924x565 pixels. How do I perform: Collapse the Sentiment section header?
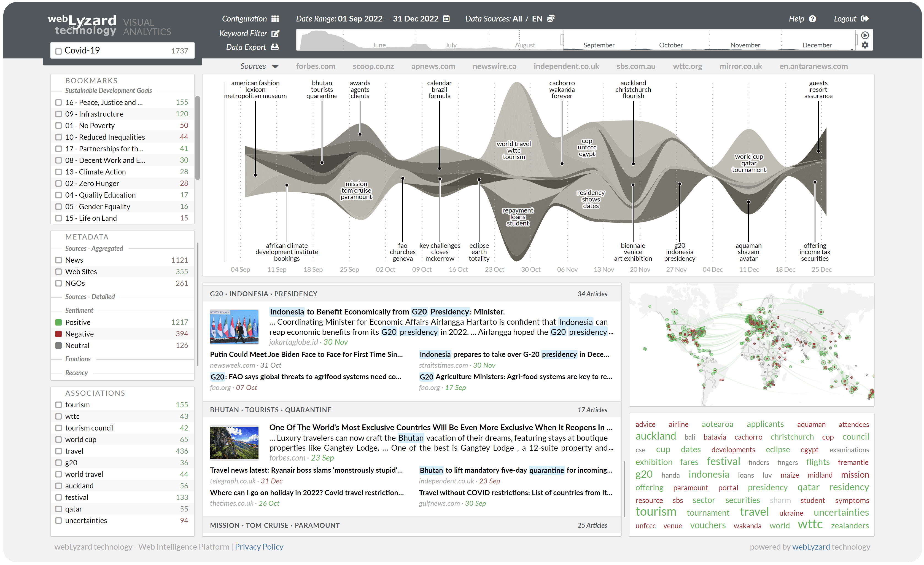(x=79, y=310)
